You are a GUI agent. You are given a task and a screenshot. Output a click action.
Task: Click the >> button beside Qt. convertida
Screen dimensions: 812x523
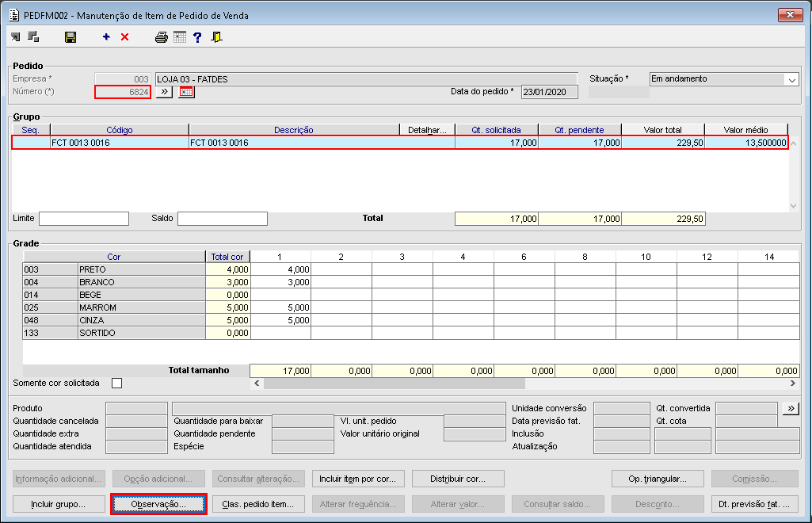pyautogui.click(x=791, y=408)
